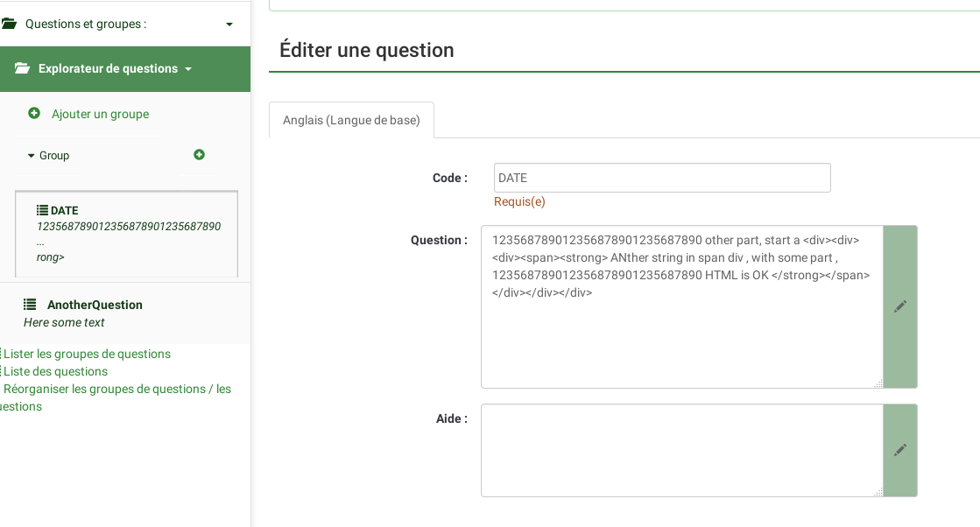Select the AnotherQuestion item in explorer

pos(95,305)
